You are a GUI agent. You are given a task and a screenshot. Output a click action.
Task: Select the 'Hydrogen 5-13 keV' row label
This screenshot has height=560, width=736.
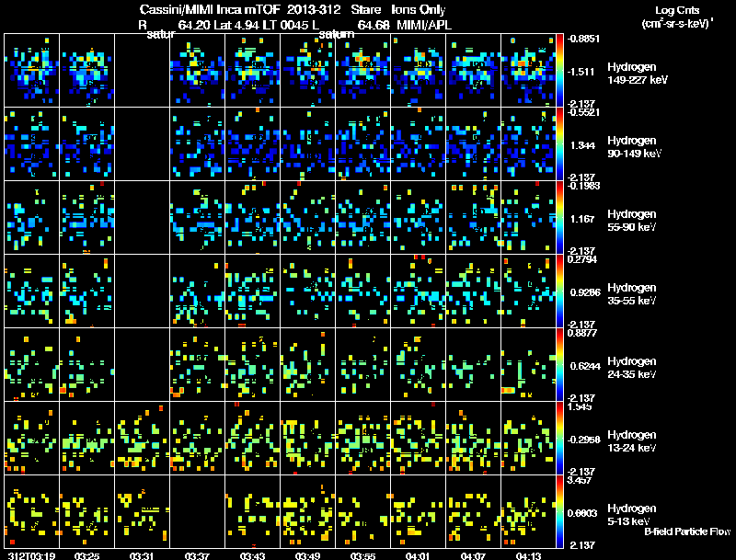(x=632, y=515)
